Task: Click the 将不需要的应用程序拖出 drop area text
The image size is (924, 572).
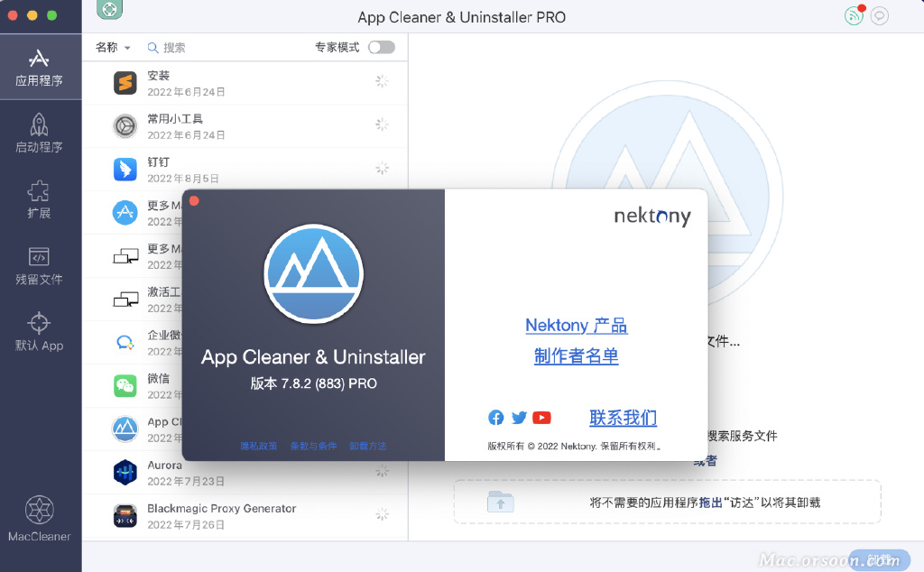Action: point(705,503)
